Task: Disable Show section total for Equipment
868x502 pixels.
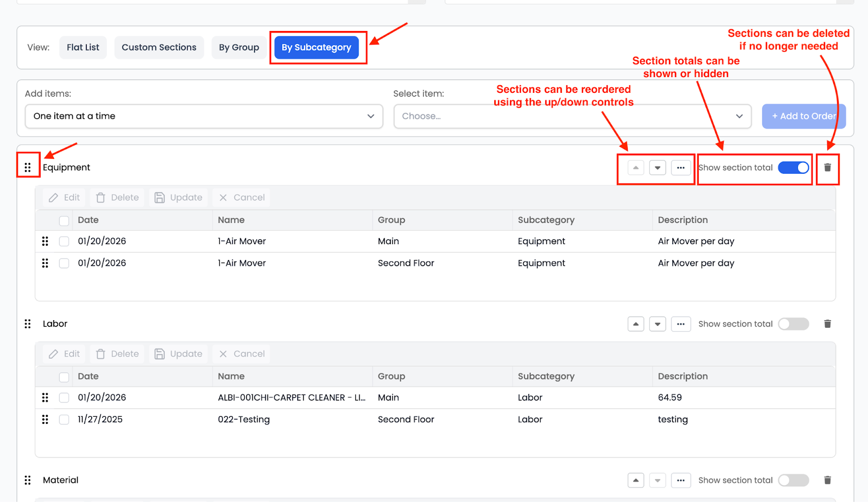Action: tap(793, 168)
